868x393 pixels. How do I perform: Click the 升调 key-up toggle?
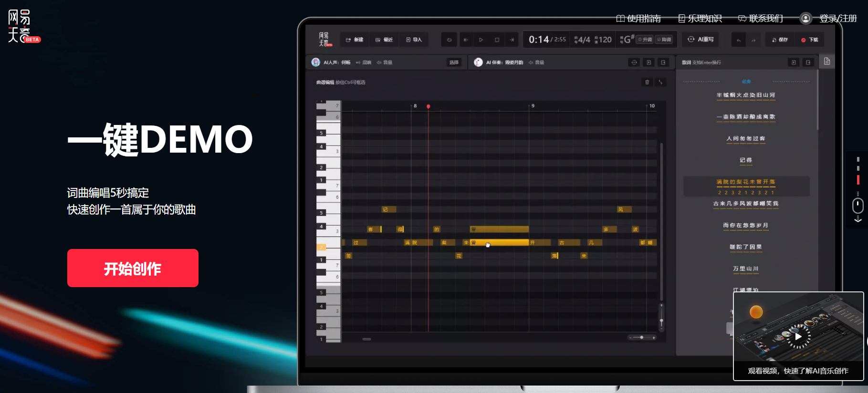point(645,40)
